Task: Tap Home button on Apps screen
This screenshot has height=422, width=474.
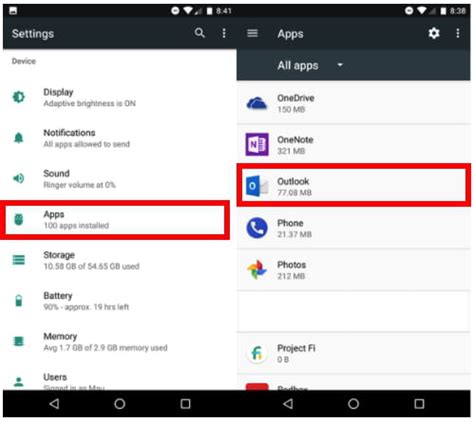Action: (353, 404)
